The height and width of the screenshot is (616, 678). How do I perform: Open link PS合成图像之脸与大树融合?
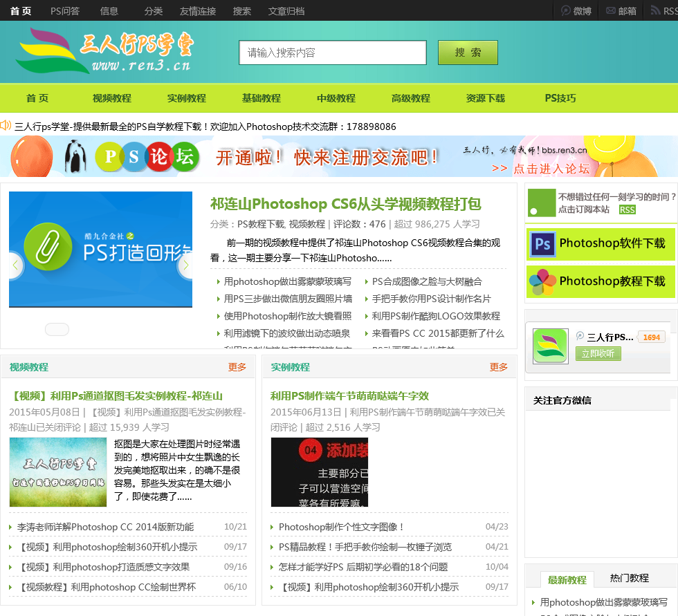pyautogui.click(x=427, y=281)
